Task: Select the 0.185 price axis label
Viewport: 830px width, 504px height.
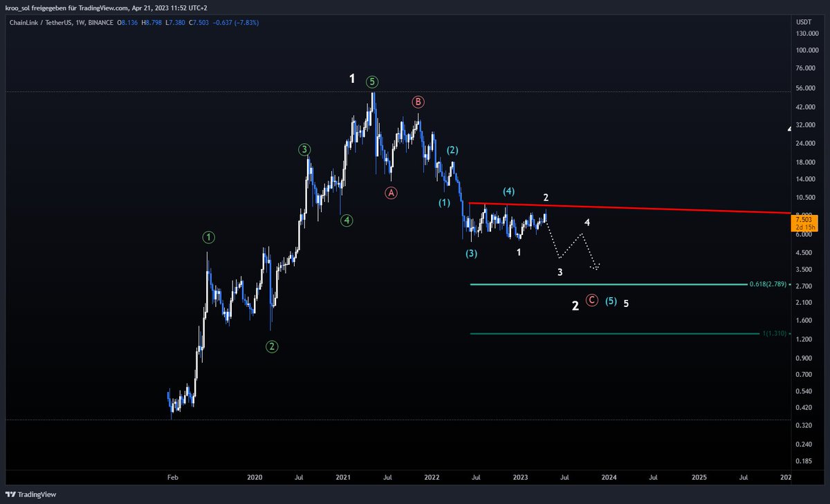Action: 804,460
